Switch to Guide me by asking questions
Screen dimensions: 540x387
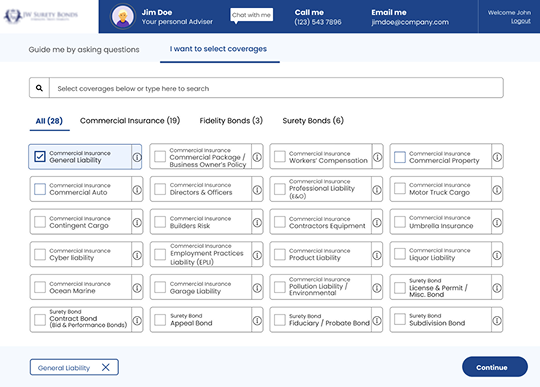click(x=84, y=50)
